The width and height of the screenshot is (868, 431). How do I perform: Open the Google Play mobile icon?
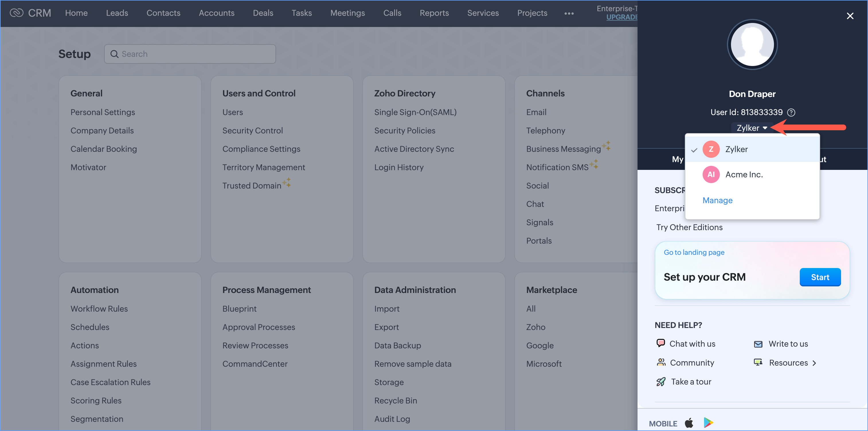pos(708,423)
